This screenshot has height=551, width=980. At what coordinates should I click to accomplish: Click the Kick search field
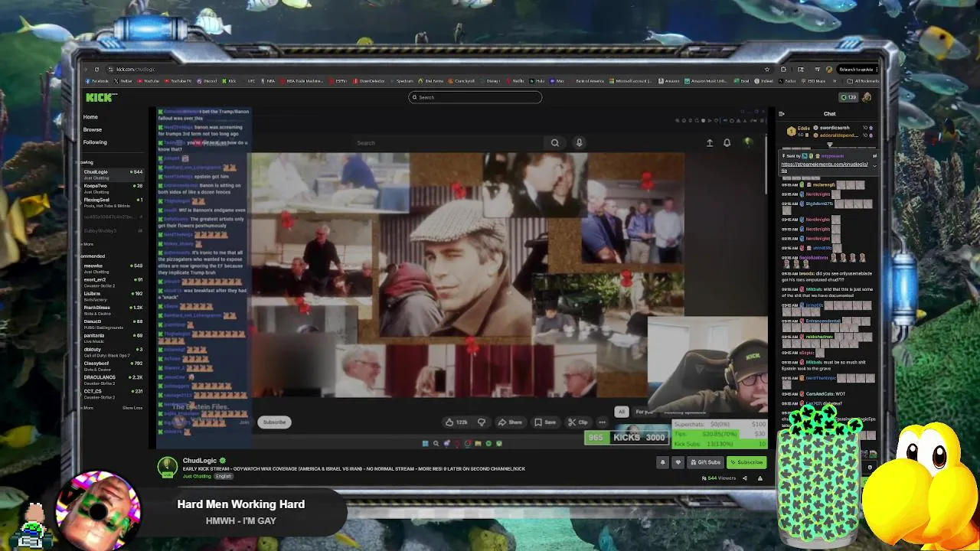click(x=475, y=97)
